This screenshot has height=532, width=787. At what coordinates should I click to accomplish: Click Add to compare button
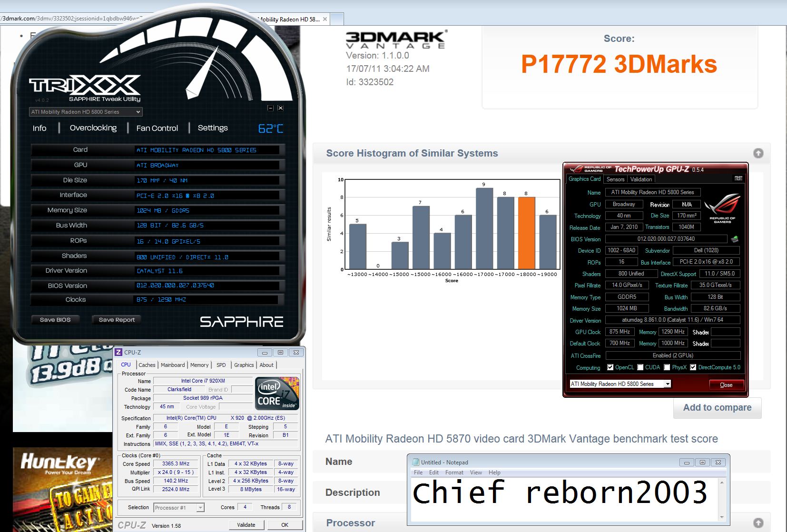(717, 408)
